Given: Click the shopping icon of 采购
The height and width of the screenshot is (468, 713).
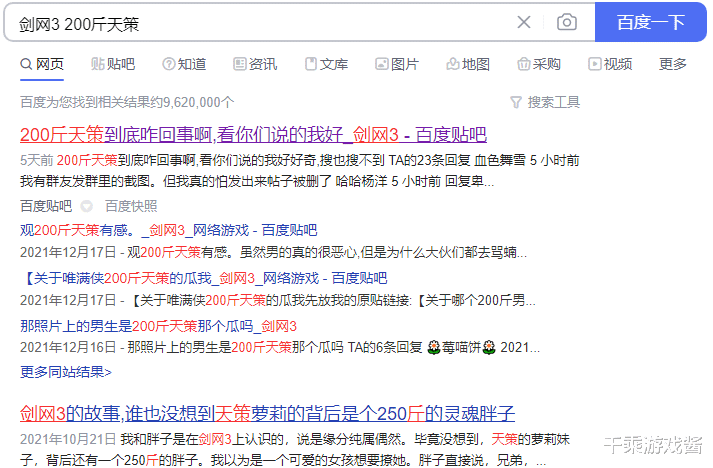Looking at the screenshot, I should 523,64.
